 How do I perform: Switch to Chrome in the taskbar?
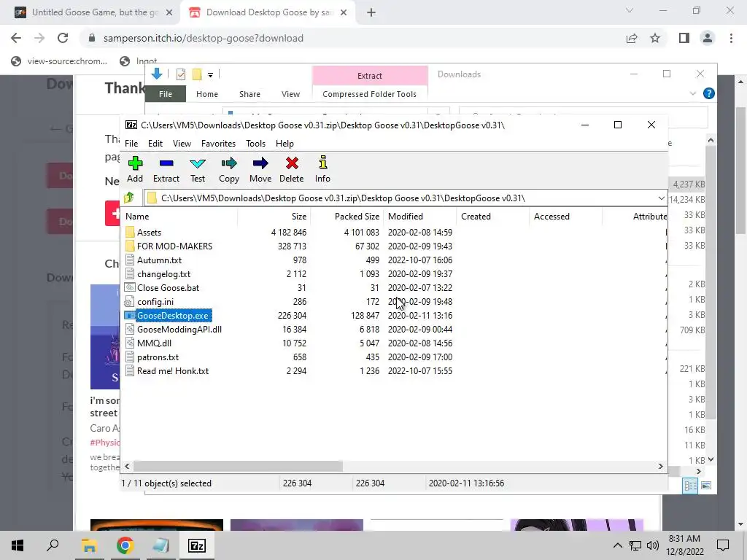(125, 545)
